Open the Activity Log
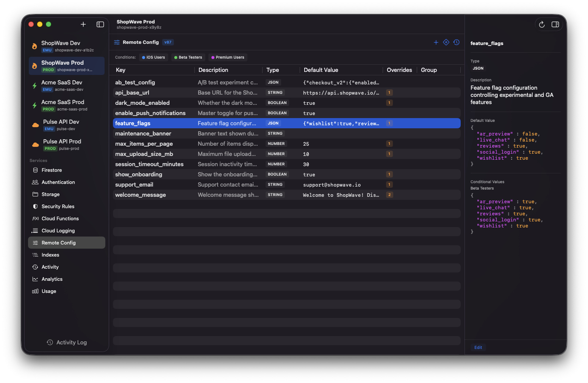 66,342
